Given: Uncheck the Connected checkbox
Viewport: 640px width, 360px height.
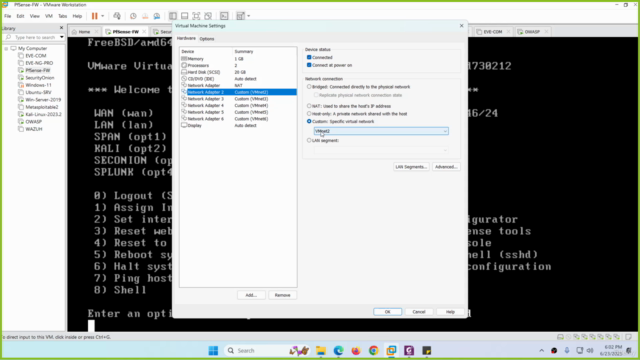Looking at the screenshot, I should click(309, 57).
